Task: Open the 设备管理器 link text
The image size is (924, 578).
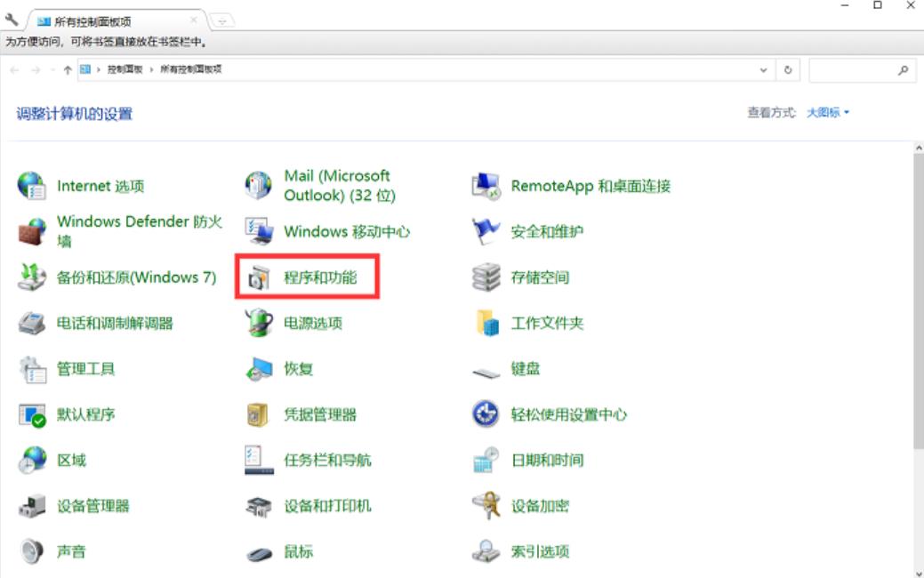Action: pyautogui.click(x=93, y=506)
